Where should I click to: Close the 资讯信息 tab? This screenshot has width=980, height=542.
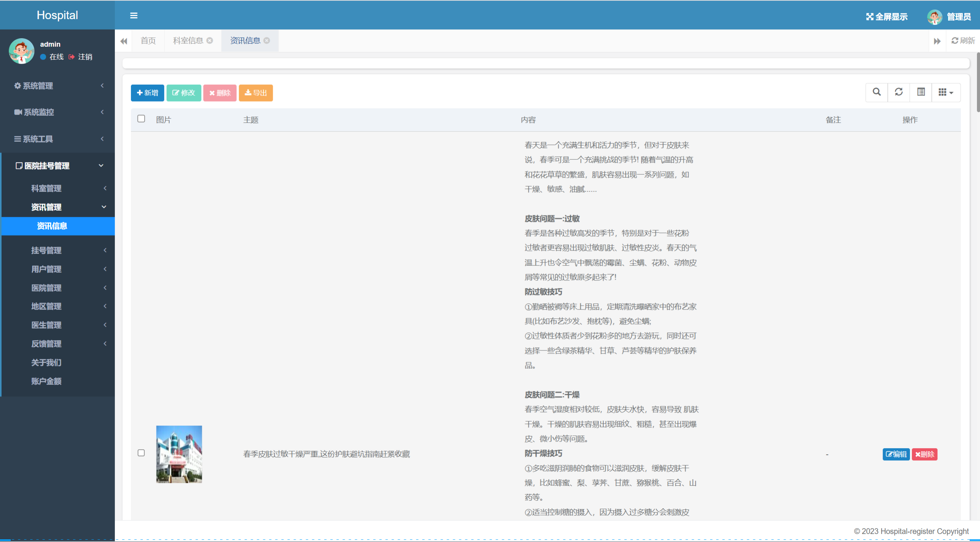coord(267,41)
